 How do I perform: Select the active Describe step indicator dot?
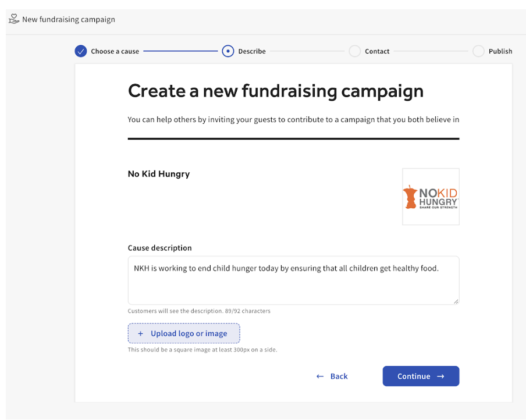[x=228, y=51]
